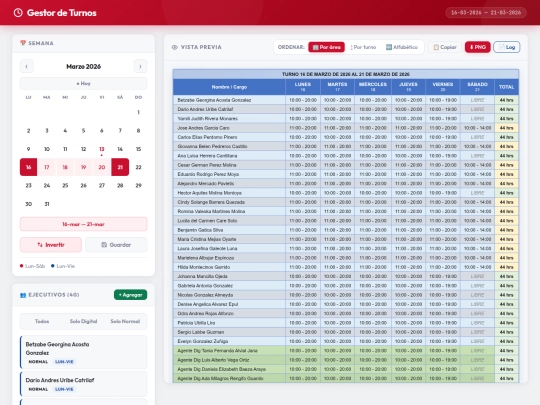Click the people icon beside EJECUTIVOS
The image size is (540, 405).
23,295
